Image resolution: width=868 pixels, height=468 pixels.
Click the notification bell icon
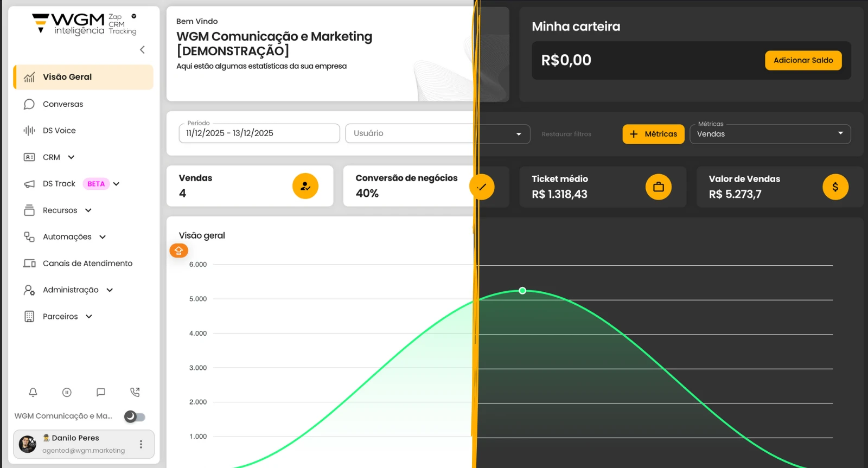point(33,392)
